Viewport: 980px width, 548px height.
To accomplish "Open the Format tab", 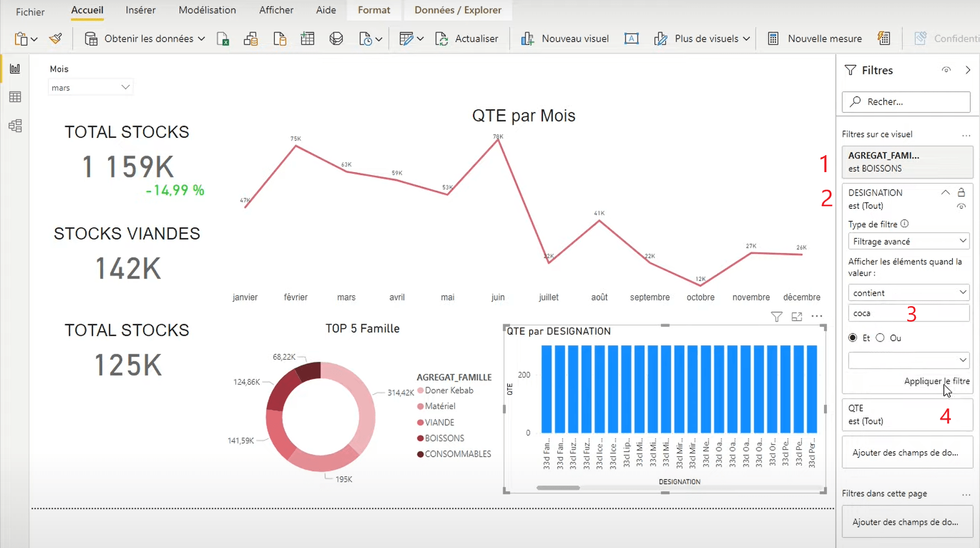I will (x=374, y=10).
